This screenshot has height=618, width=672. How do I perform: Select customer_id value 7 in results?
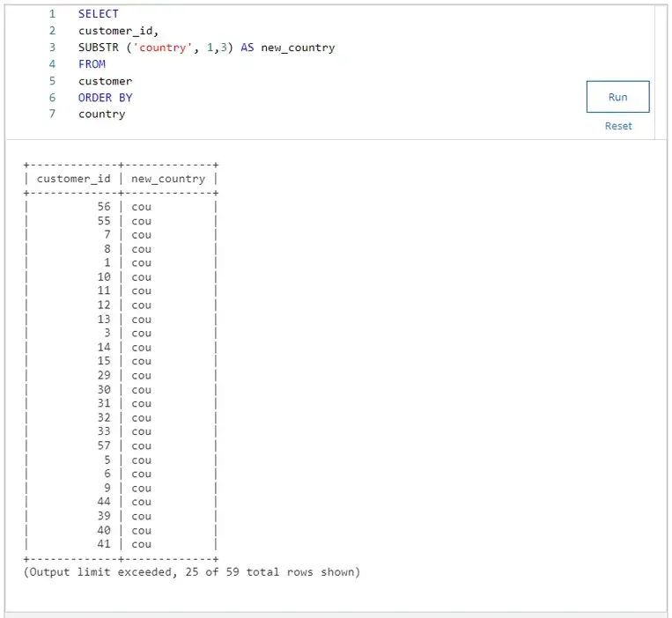pos(107,234)
